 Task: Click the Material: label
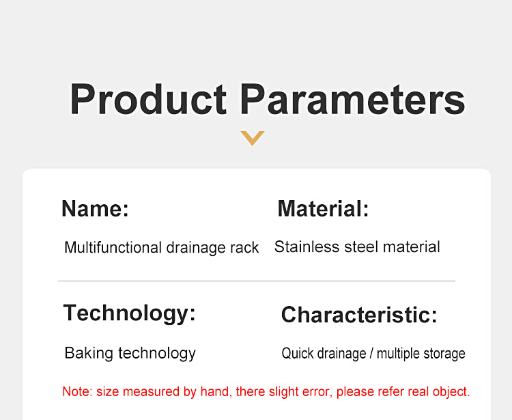(324, 209)
